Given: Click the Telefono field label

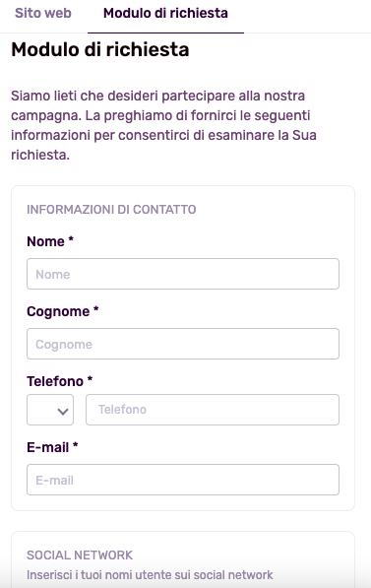Looking at the screenshot, I should point(55,381).
